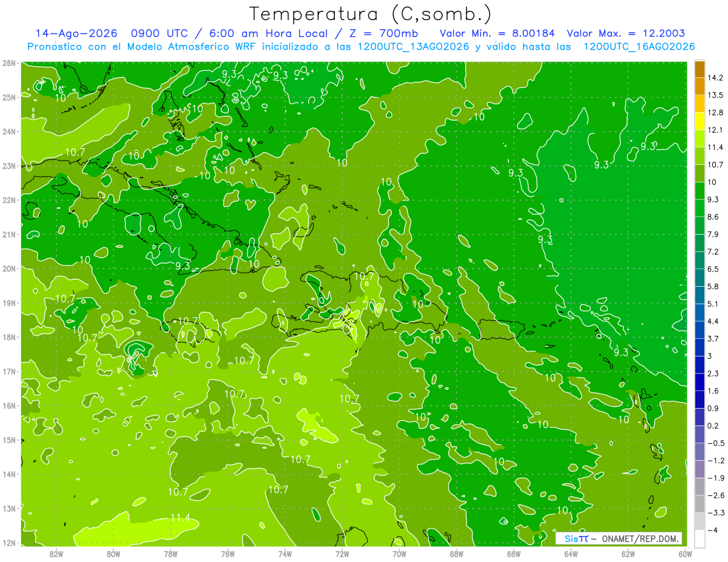
Task: Click the "19N" latitude axis label
Action: coord(9,303)
